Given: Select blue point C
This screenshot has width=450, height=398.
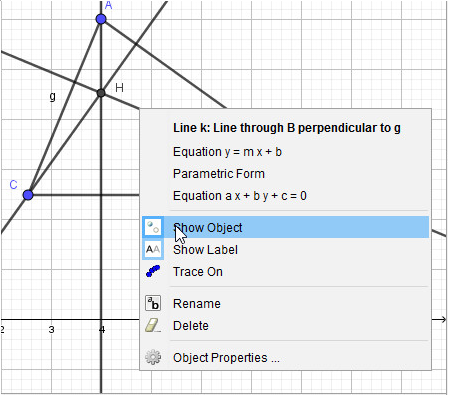Looking at the screenshot, I should click(28, 195).
